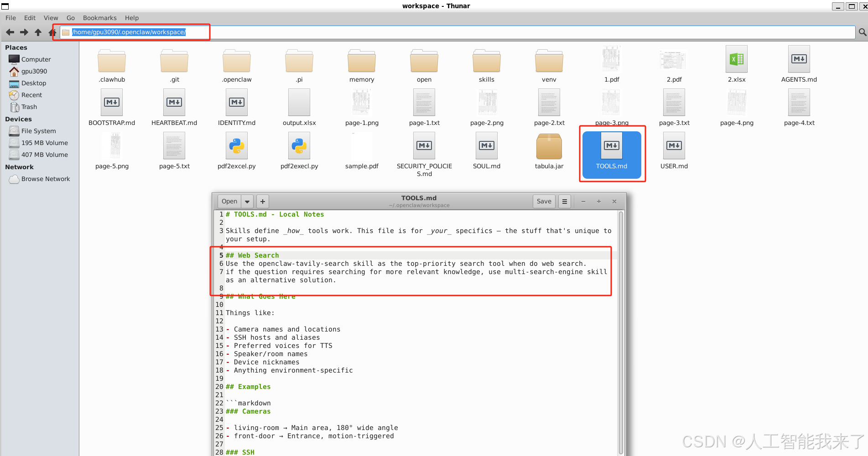Open the Go menu

(71, 18)
